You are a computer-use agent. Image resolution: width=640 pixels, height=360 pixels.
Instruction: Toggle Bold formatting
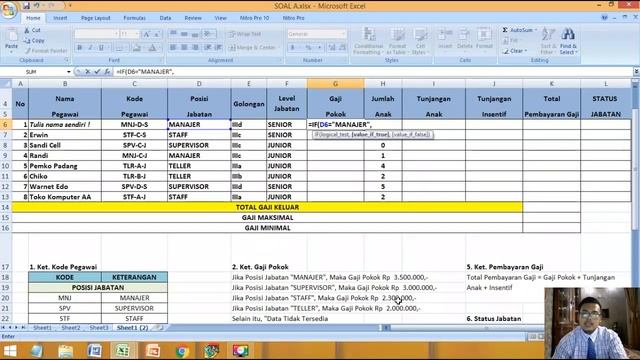[x=80, y=48]
